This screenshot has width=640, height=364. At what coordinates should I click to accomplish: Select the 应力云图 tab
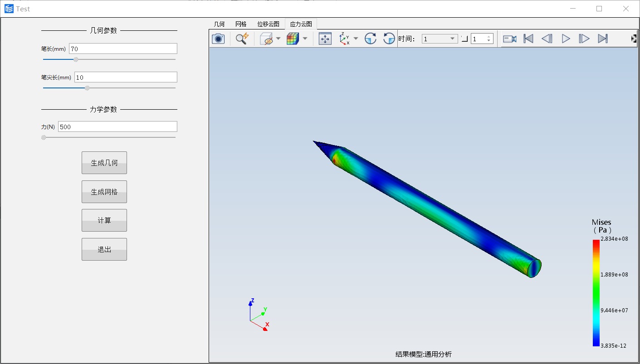click(x=301, y=24)
